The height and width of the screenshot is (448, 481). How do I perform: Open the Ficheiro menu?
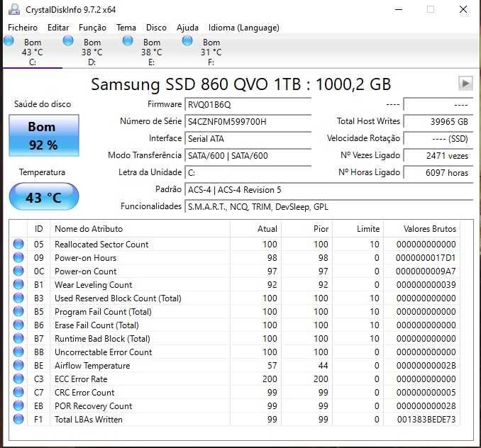23,28
